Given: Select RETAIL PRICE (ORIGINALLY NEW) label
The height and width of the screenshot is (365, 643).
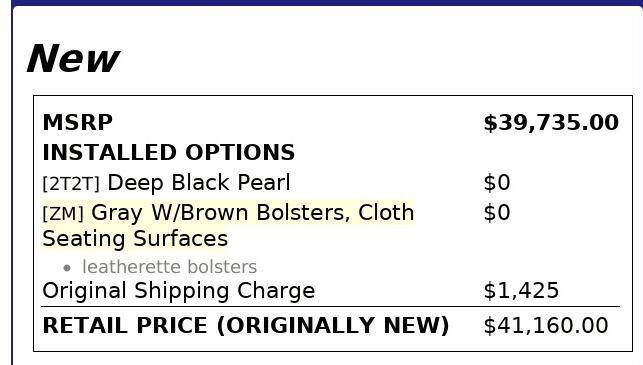Looking at the screenshot, I should click(x=246, y=326).
